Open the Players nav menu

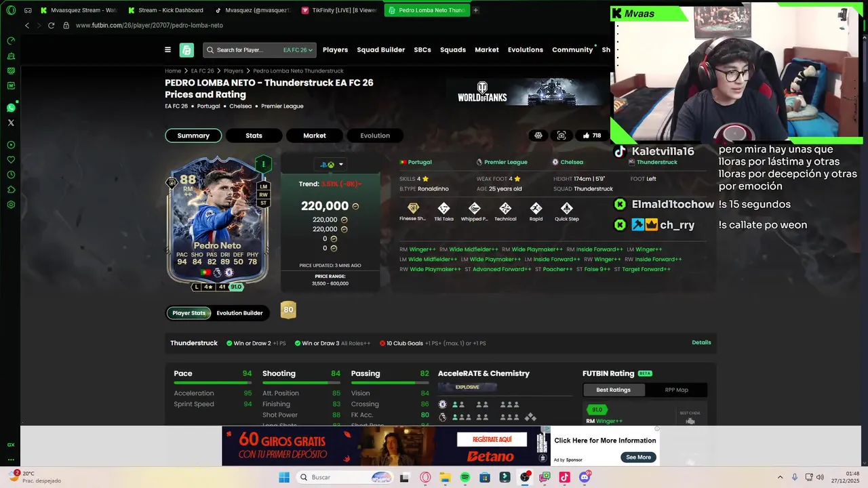(335, 49)
